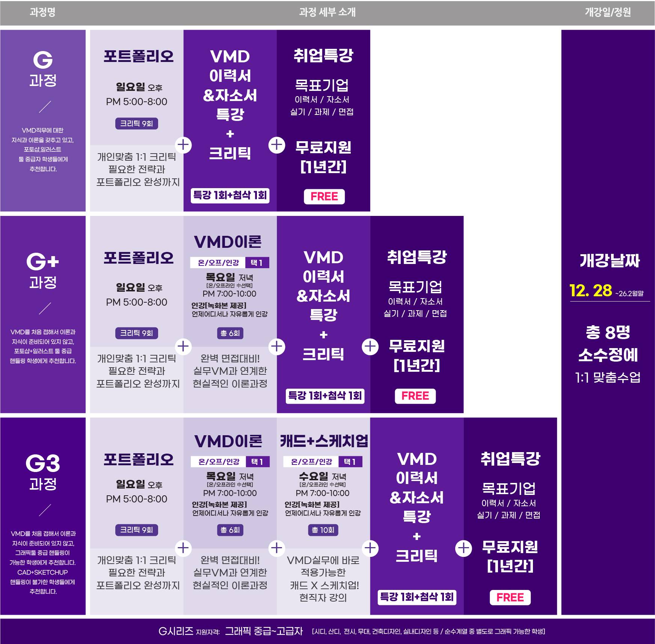Image resolution: width=655 pixels, height=644 pixels.
Task: Click the plus icon after G3 포트폴리오 block
Action: tap(183, 548)
